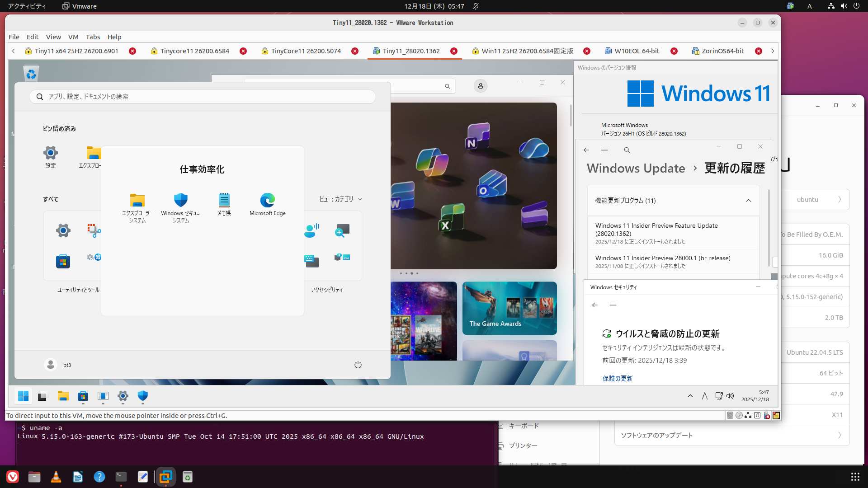Click Windows Start button on taskbar
This screenshot has width=868, height=488.
[23, 396]
